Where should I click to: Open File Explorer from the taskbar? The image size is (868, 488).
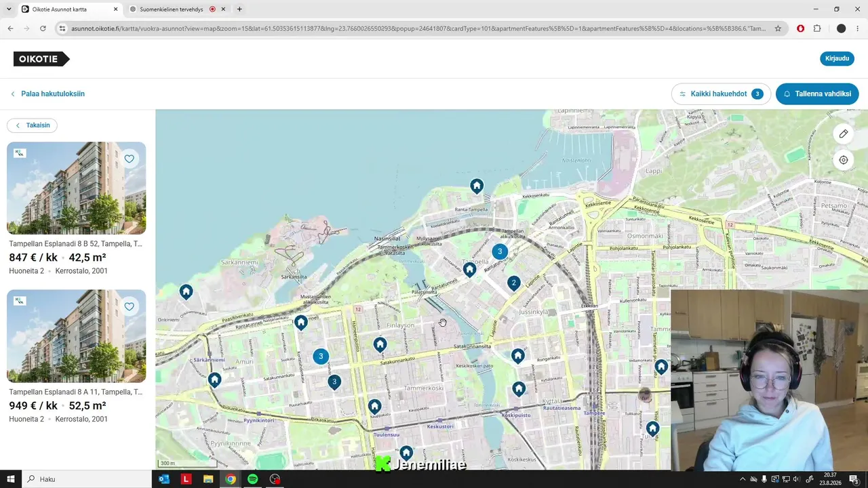208,479
